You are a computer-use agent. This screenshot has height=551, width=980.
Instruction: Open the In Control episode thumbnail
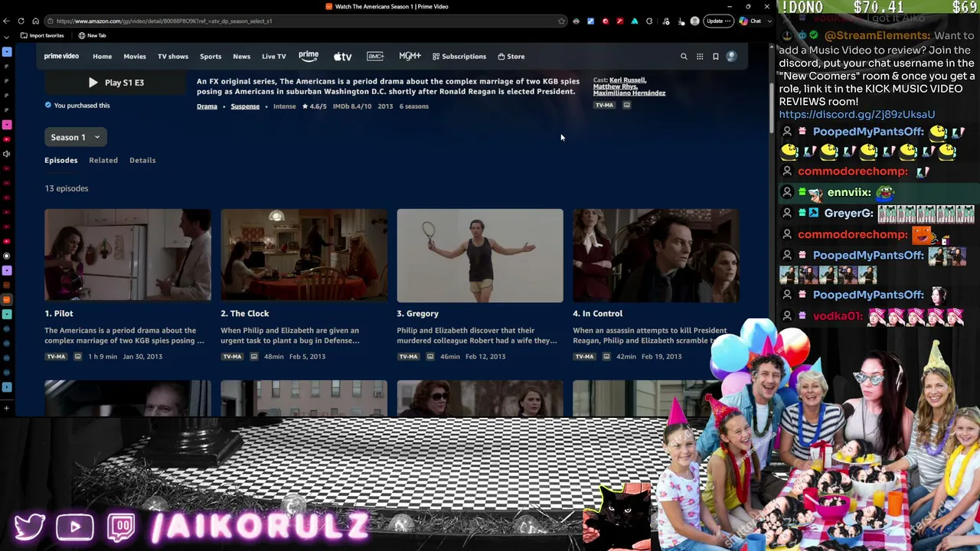coord(656,256)
